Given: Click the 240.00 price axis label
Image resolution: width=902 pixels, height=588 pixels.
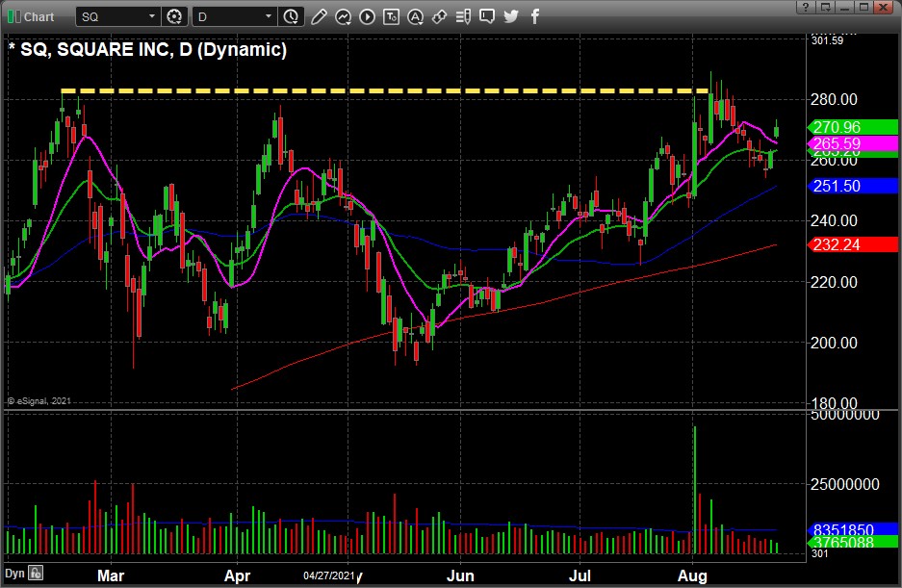Looking at the screenshot, I should pyautogui.click(x=834, y=221).
